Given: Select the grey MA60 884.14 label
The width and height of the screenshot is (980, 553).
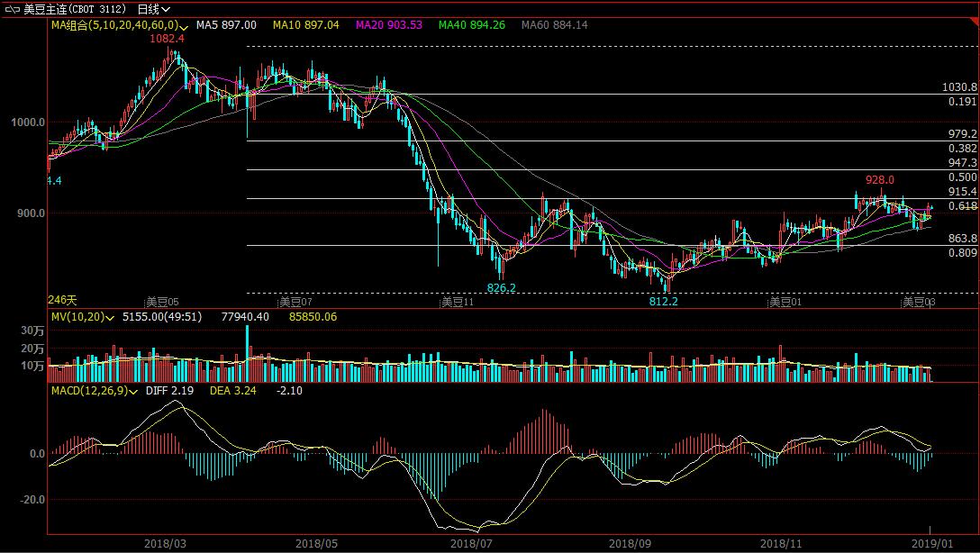Looking at the screenshot, I should (555, 25).
